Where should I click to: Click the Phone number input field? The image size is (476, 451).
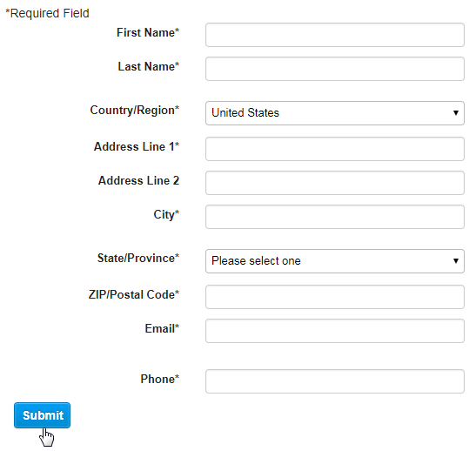point(335,381)
